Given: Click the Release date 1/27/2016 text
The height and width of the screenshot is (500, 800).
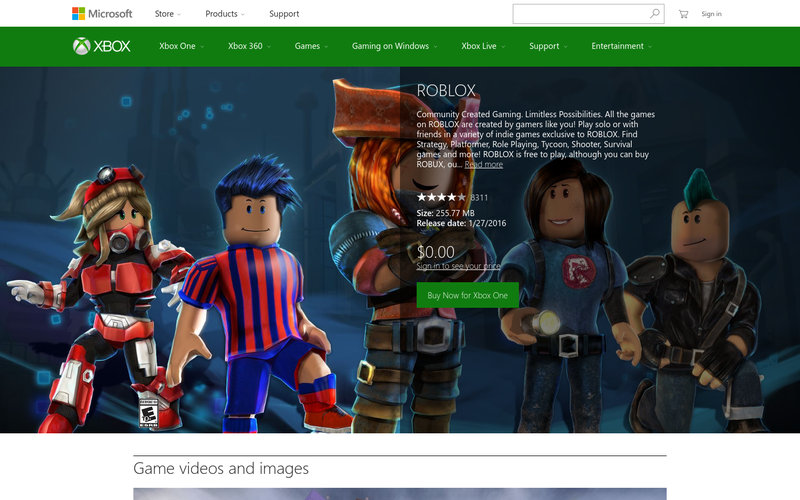Looking at the screenshot, I should pos(461,223).
